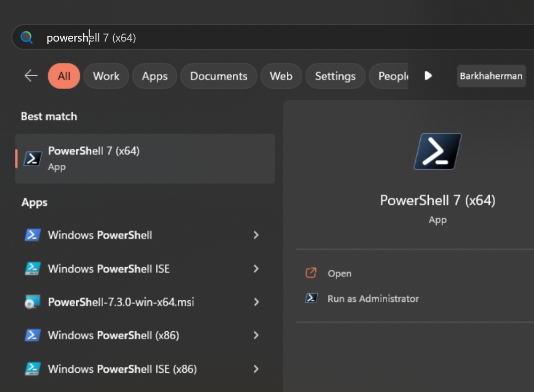Click the external-link icon next to Open

[311, 273]
